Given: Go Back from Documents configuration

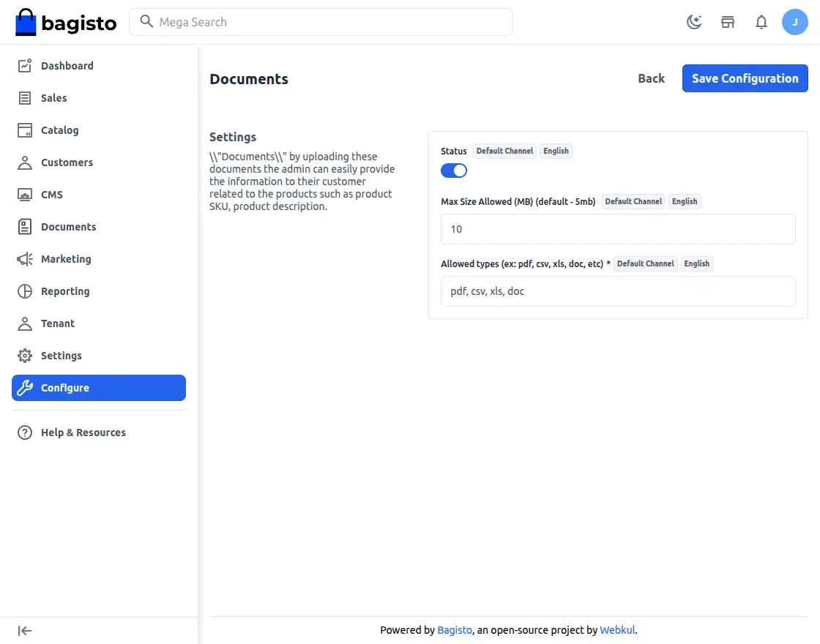Looking at the screenshot, I should tap(651, 78).
